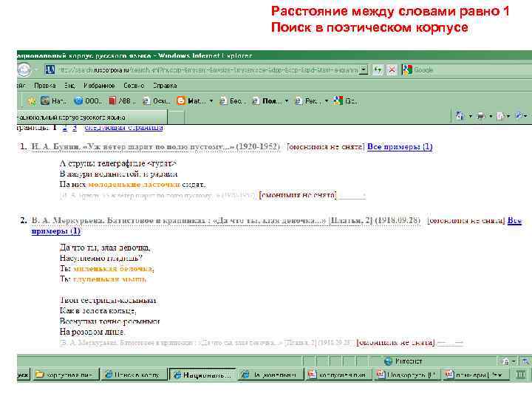
Task: Open the 'Нач..' favorites bar bookmark
Action: click(x=54, y=100)
